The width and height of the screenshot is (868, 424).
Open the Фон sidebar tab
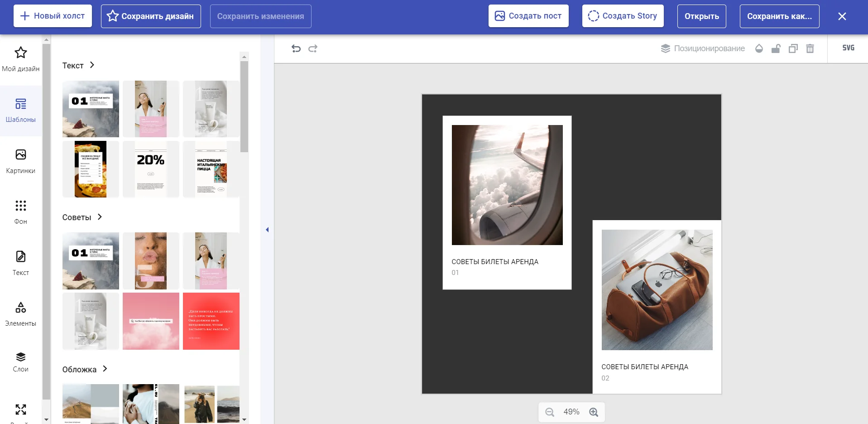click(x=21, y=212)
